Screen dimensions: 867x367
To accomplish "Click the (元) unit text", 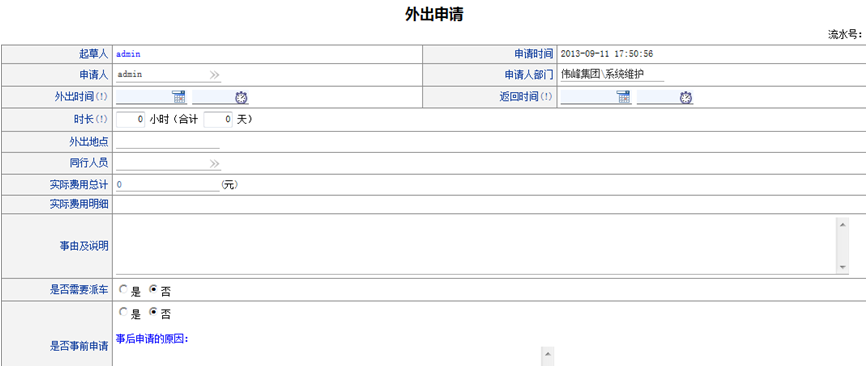I will [x=229, y=185].
